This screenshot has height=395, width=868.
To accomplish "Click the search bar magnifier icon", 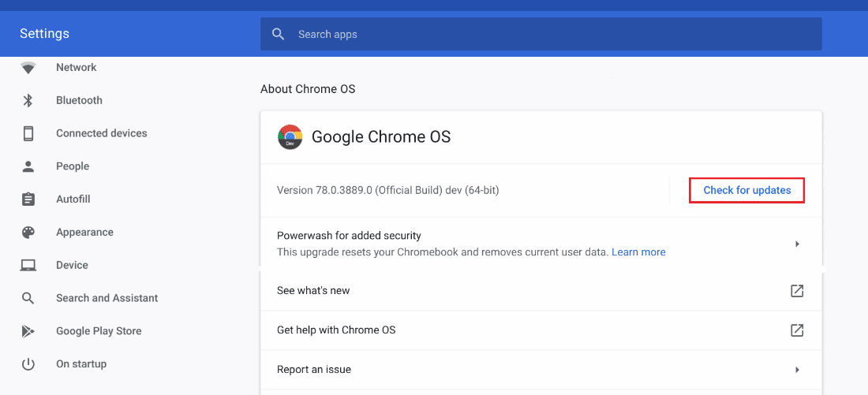I will (x=279, y=35).
